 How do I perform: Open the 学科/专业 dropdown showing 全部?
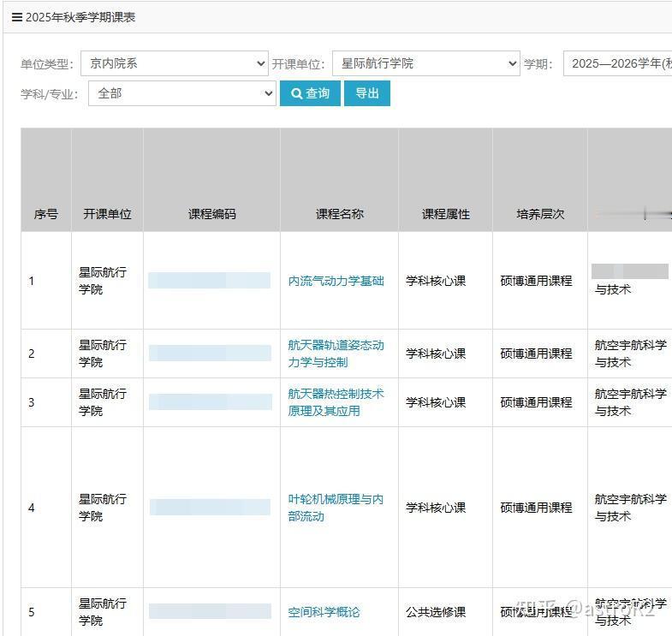pyautogui.click(x=182, y=93)
